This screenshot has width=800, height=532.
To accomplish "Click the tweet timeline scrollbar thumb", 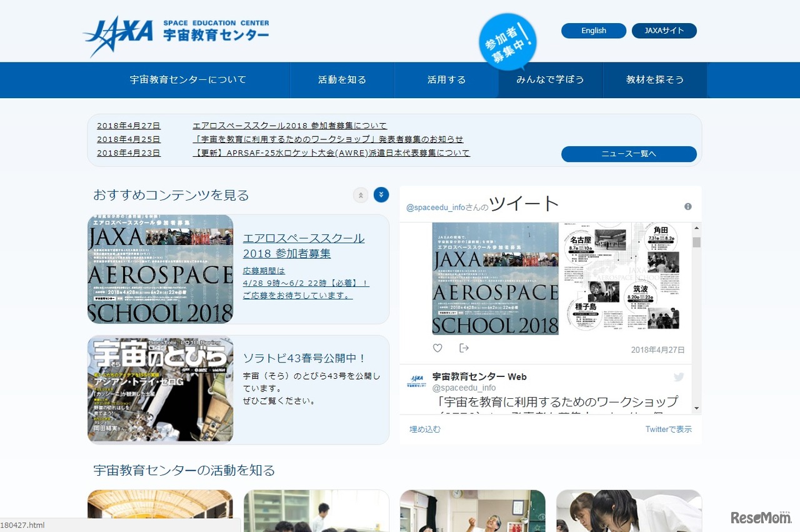I will tap(696, 243).
